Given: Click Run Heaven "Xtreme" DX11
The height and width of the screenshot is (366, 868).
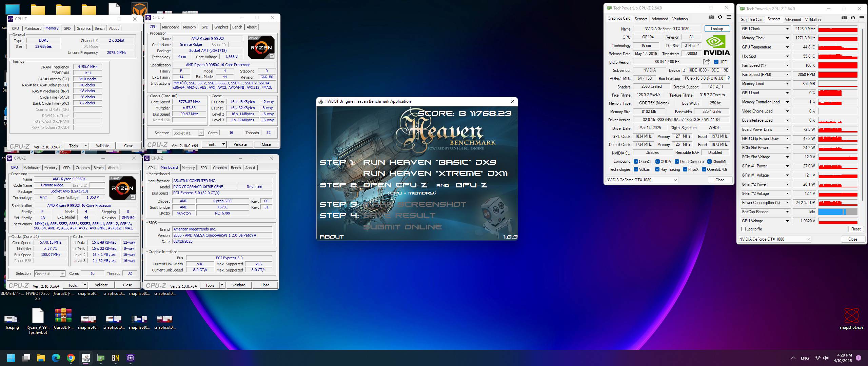Looking at the screenshot, I should [435, 174].
